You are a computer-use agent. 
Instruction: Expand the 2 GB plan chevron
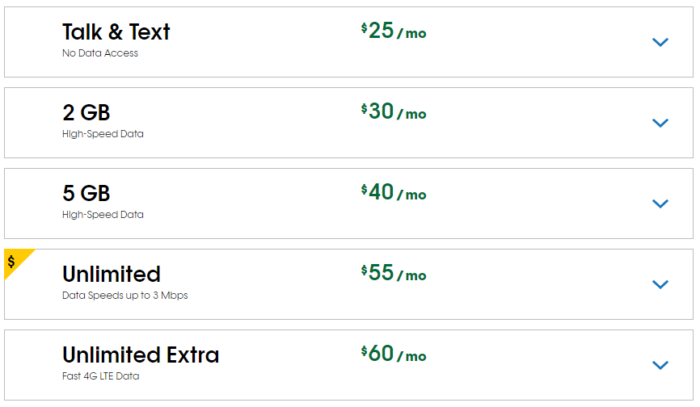tap(660, 123)
